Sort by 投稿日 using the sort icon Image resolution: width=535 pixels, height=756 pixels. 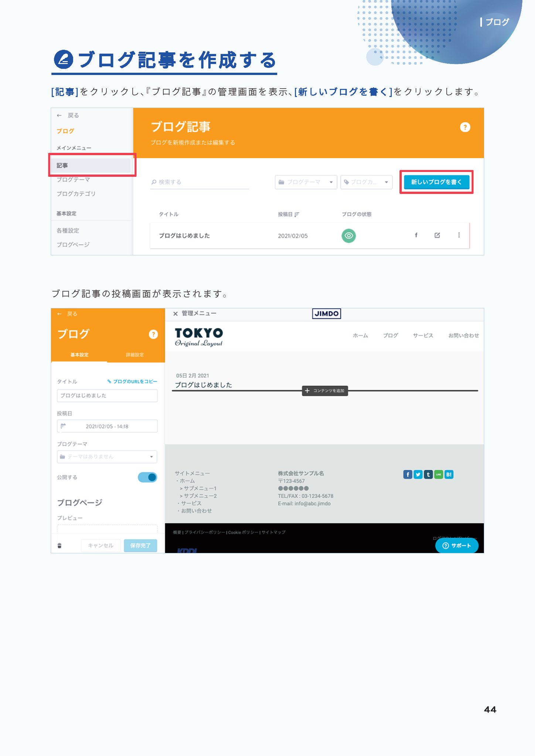pyautogui.click(x=297, y=214)
